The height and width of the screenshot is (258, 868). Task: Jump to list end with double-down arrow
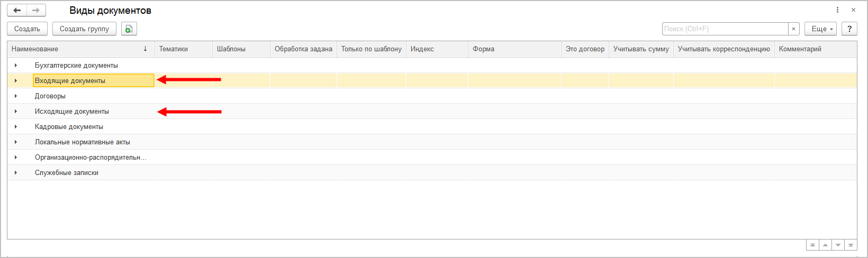point(851,245)
